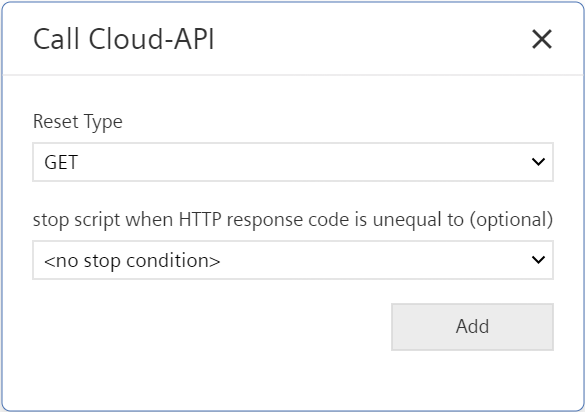Click down arrow icon in stop condition field

pos(538,260)
